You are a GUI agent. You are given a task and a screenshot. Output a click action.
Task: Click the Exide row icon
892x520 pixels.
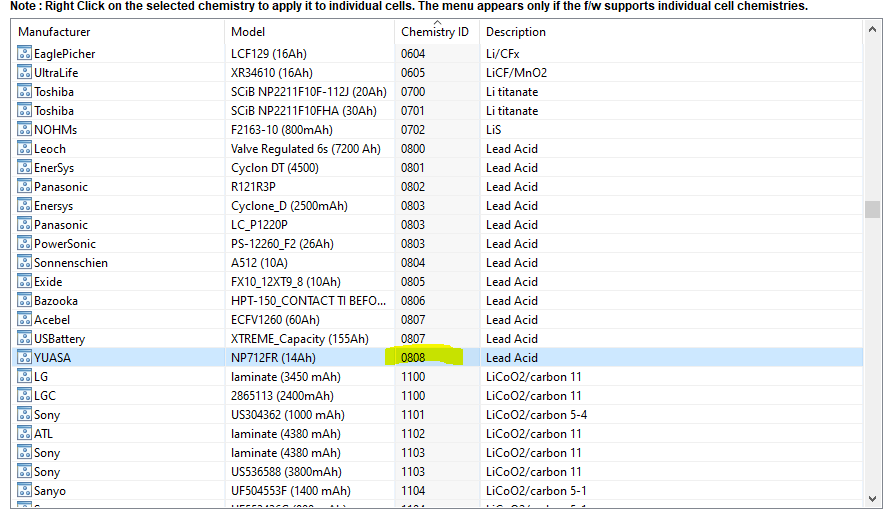[24, 282]
